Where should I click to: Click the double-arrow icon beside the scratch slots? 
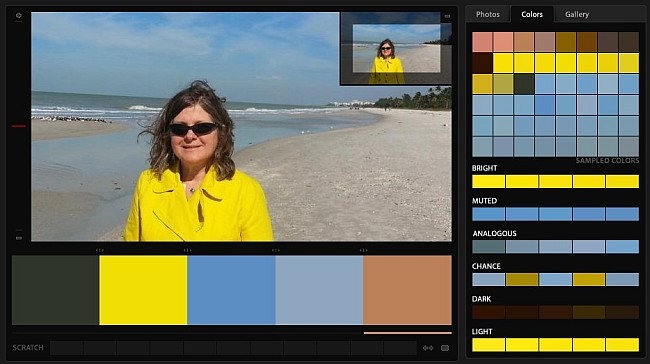(428, 348)
